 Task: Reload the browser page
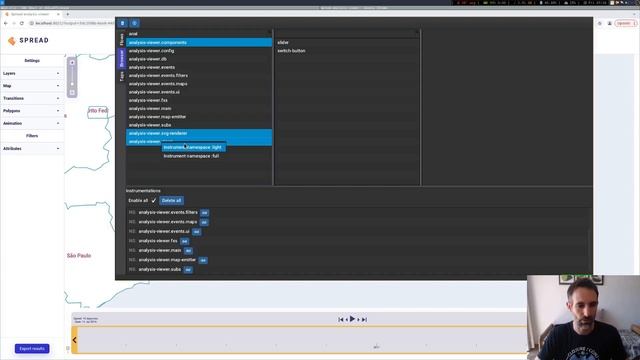pyautogui.click(x=22, y=23)
